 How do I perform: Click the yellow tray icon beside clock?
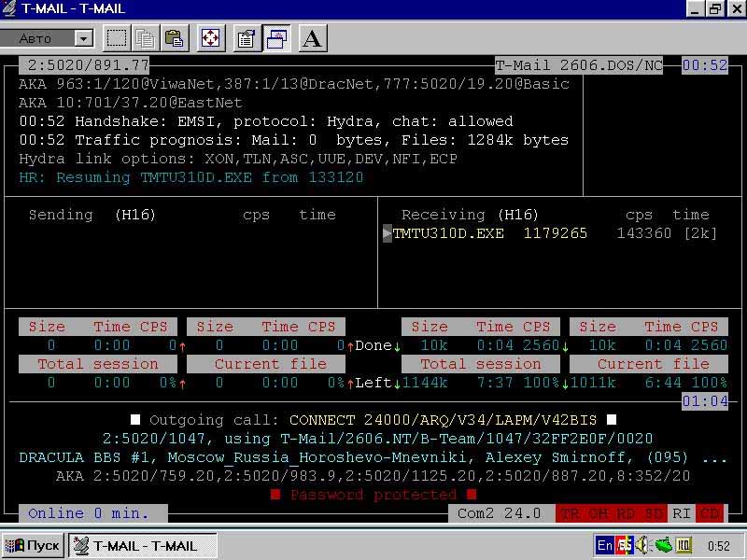tap(684, 545)
